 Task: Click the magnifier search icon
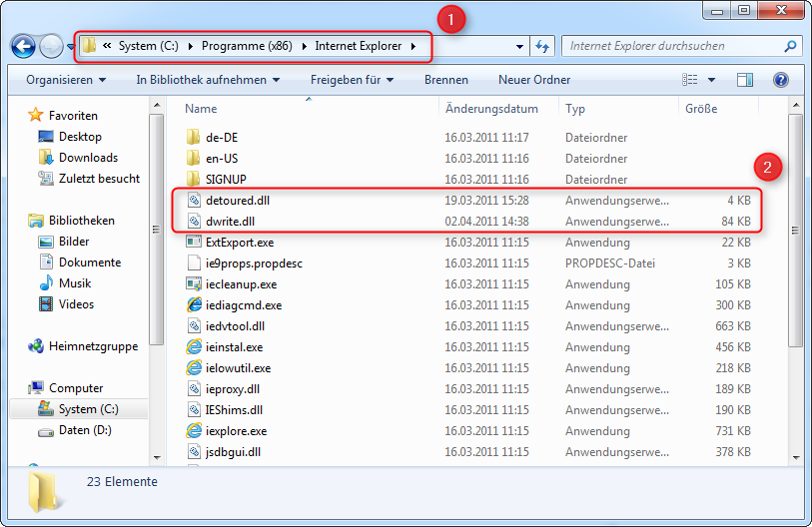point(790,46)
